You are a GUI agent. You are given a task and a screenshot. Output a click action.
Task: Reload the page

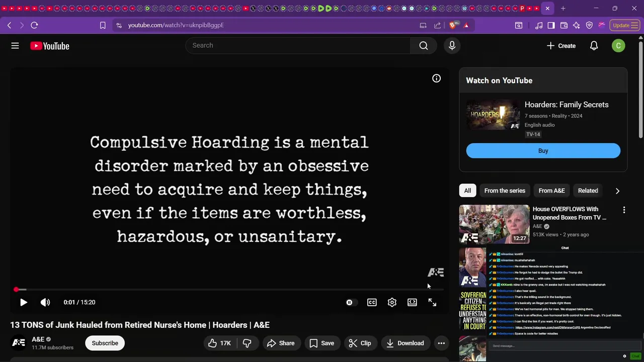[34, 25]
